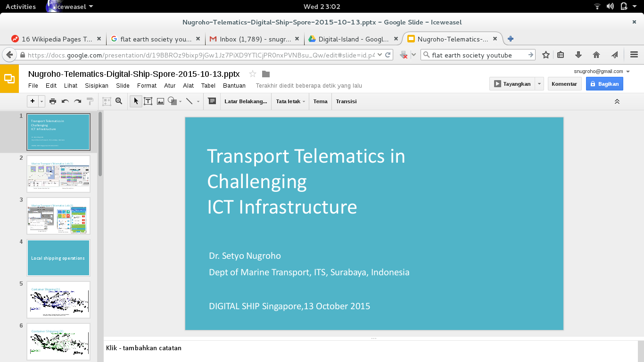
Task: Switch to the 16 Wikipedia Pages tab
Action: 57,39
